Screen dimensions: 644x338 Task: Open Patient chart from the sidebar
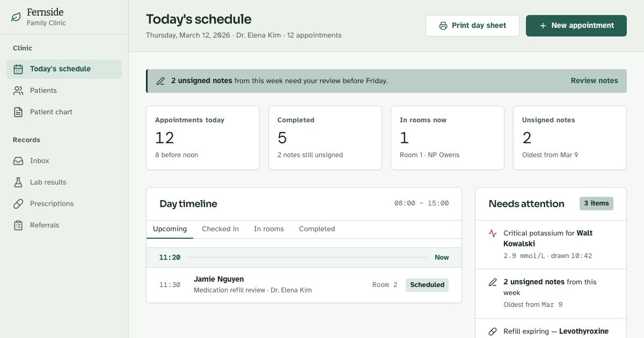(x=64, y=112)
